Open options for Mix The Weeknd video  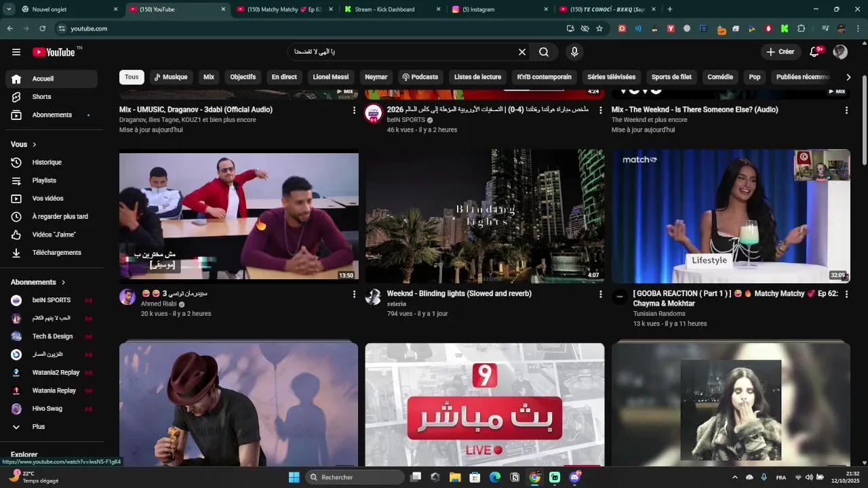coord(846,110)
